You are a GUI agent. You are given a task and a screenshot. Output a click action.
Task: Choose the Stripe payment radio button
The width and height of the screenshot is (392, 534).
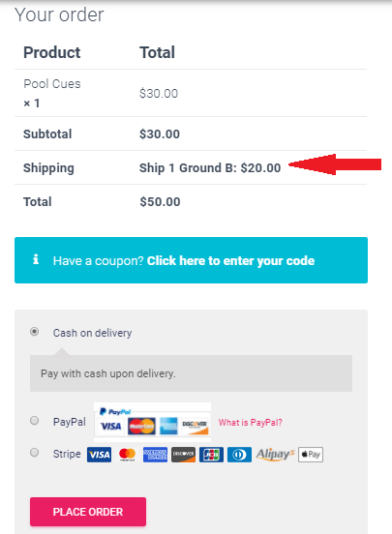[x=34, y=453]
